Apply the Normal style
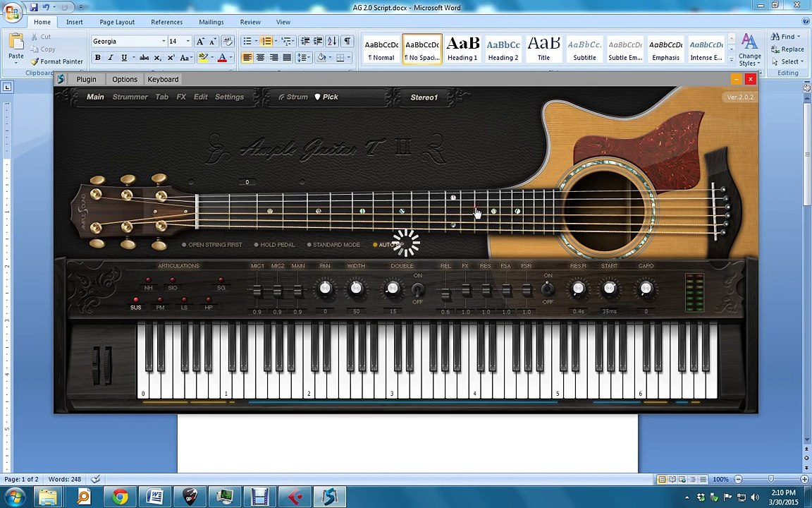Viewport: 812px width, 508px height. [x=381, y=49]
